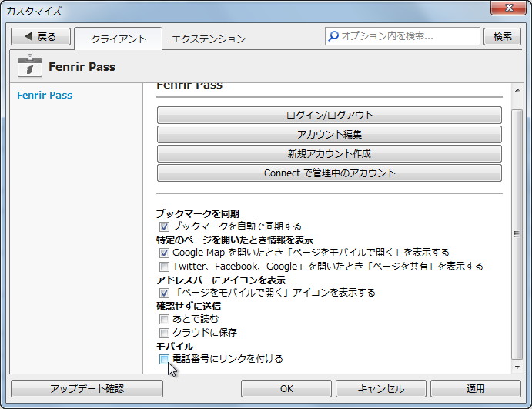Focus the オプション内を検索 search field
The height and width of the screenshot is (409, 532).
point(403,36)
